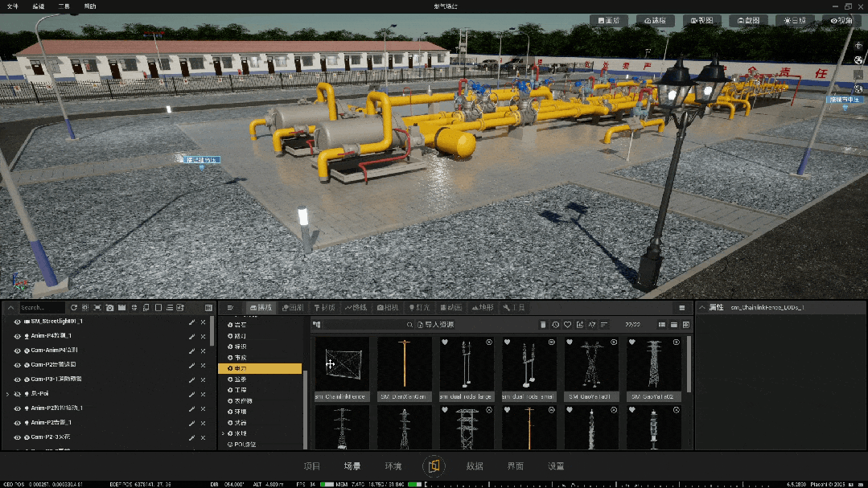Click X icon on Cam-P2-3火花 row
Screen dimensions: 868x488
[204, 437]
